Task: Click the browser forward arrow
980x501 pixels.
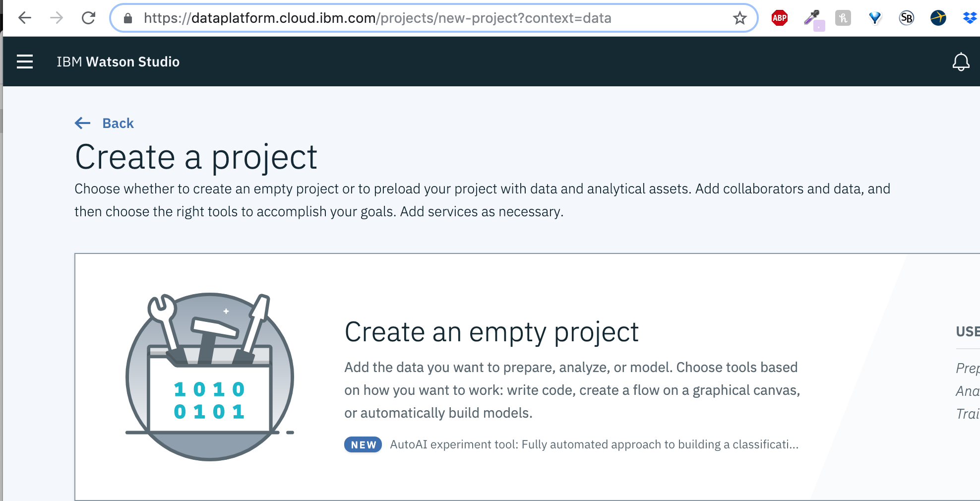Action: (x=57, y=18)
